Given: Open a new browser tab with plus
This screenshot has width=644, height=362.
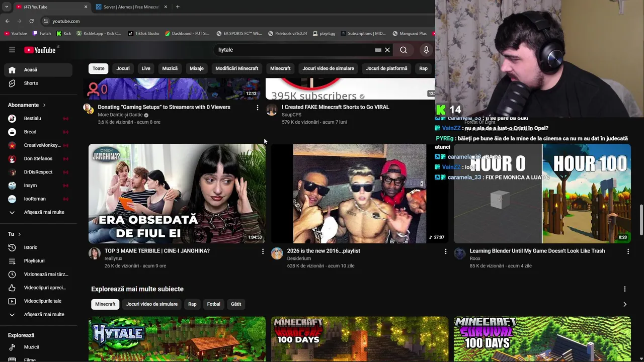Looking at the screenshot, I should (178, 7).
